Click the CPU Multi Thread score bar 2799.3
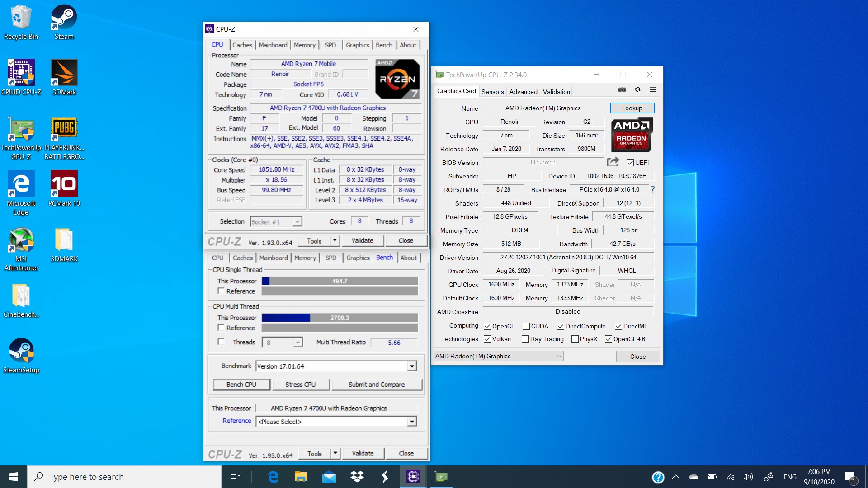 coord(340,318)
